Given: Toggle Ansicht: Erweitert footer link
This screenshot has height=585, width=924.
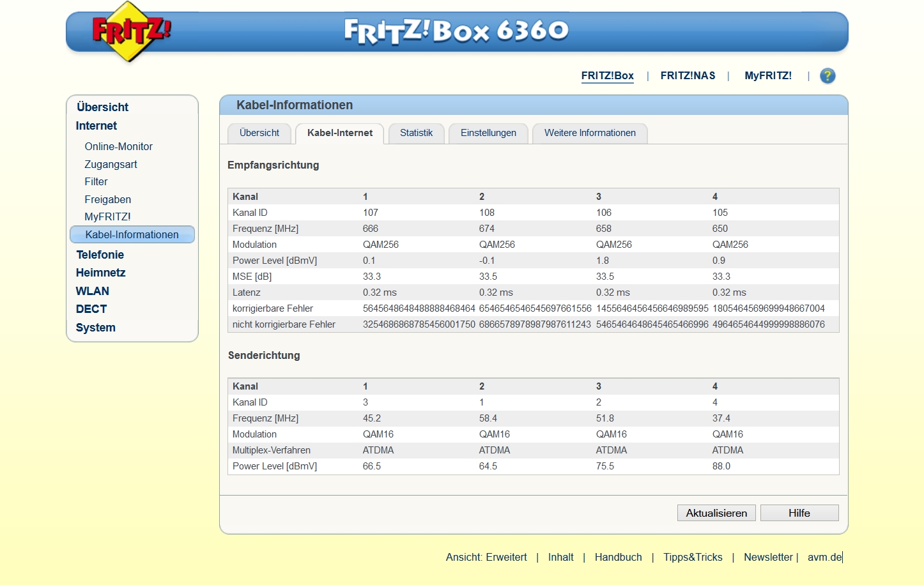Looking at the screenshot, I should tap(486, 557).
